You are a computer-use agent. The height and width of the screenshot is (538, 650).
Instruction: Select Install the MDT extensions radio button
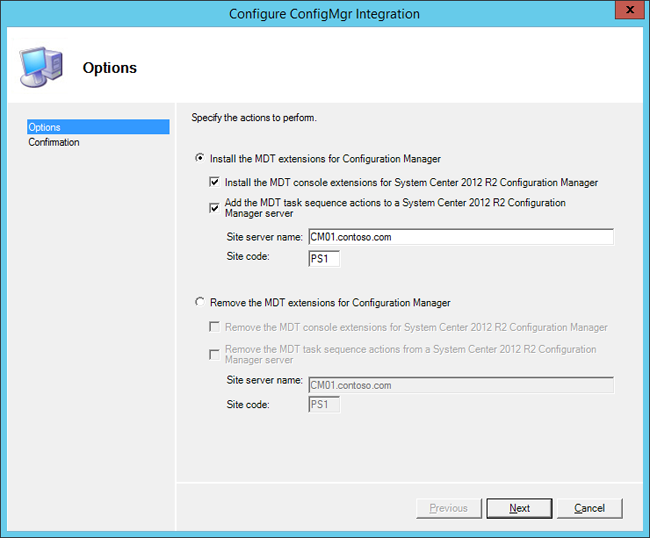pyautogui.click(x=200, y=158)
